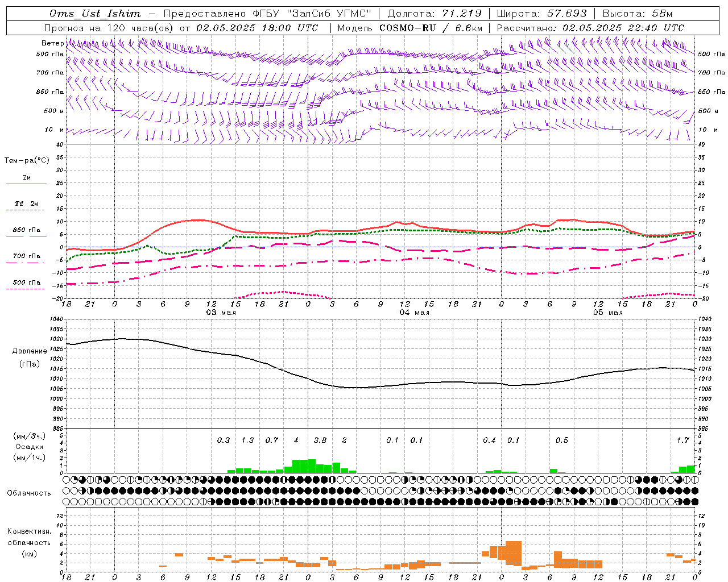
Task: Click the 05 мая date label
Action: 607,313
